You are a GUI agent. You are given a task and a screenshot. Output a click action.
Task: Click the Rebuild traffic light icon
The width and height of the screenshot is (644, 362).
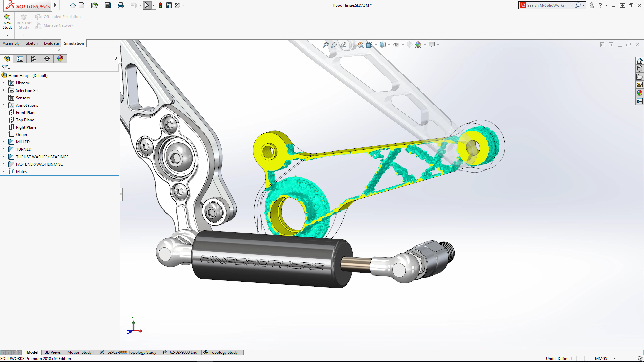(x=160, y=5)
